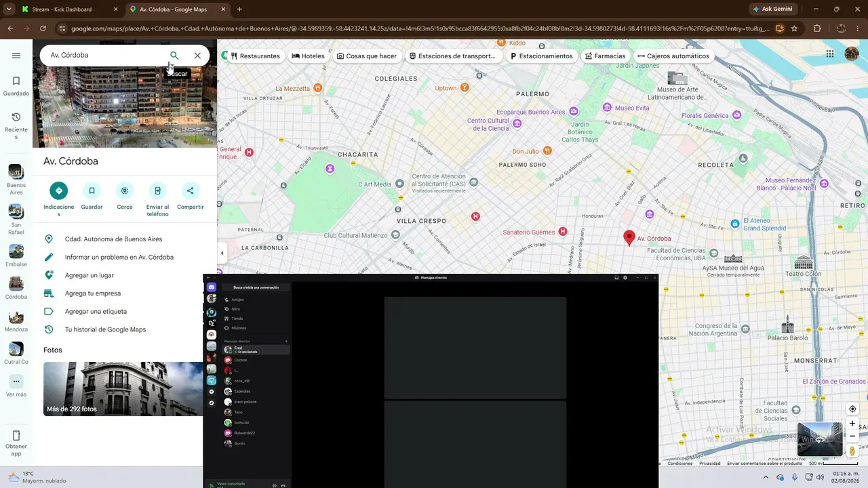Select the Av. Córdoba - Google Maps tab
The image size is (868, 488).
[178, 9]
